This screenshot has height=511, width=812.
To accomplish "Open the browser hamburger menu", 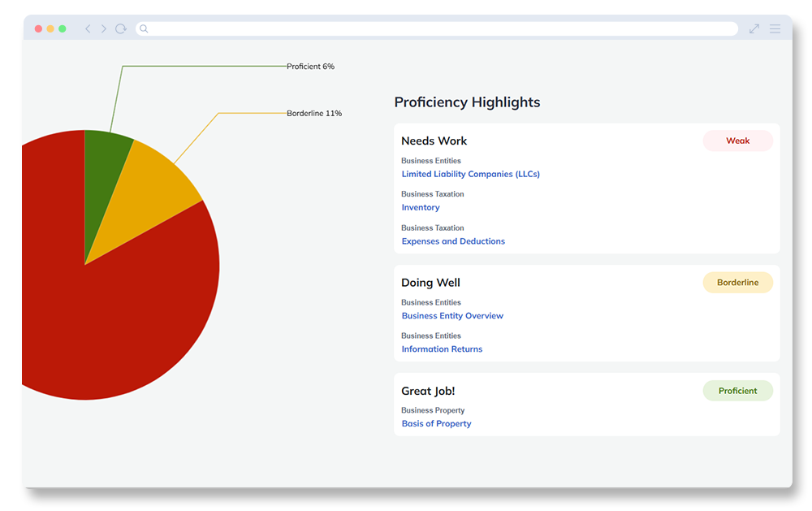I will 775,28.
